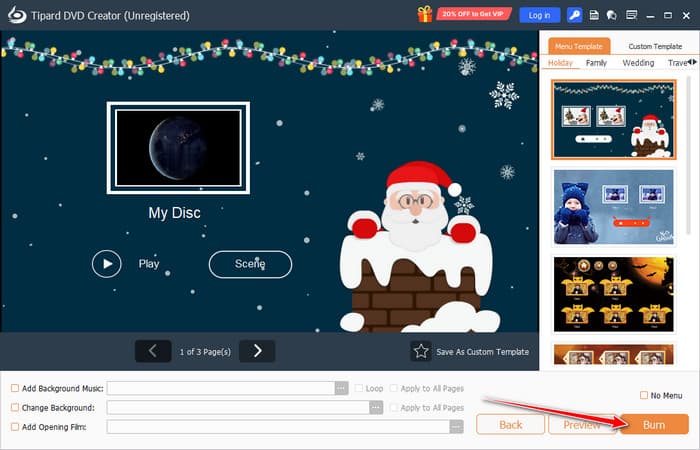
Task: Click the star Save As Custom Template icon
Action: pos(420,351)
